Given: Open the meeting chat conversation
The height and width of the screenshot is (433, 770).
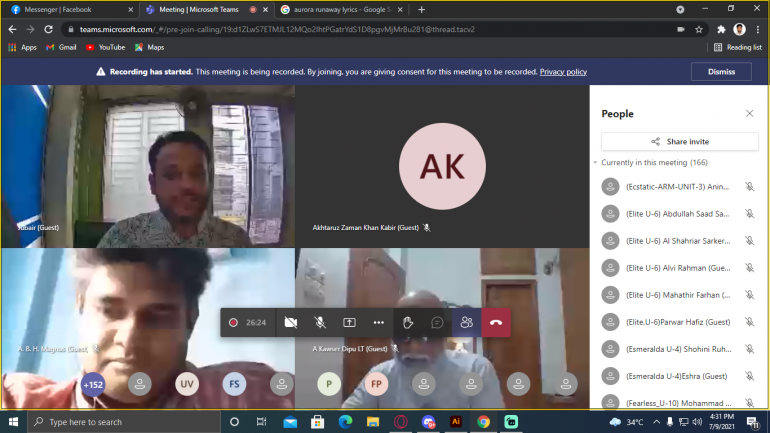Looking at the screenshot, I should pyautogui.click(x=437, y=322).
